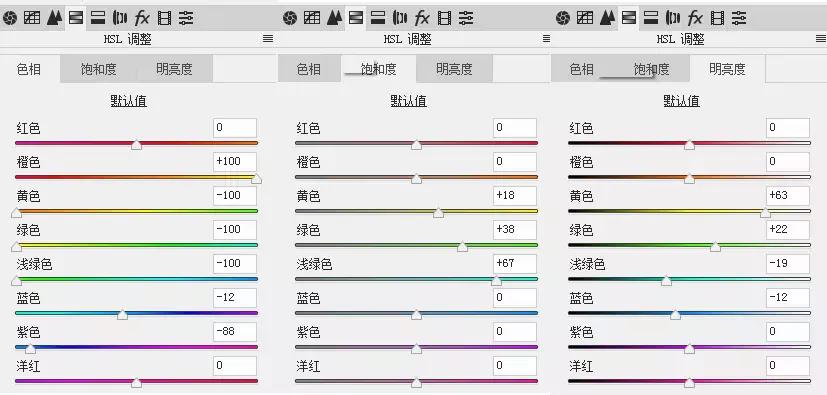This screenshot has height=395, width=827.
Task: Open fx Effects icon in Luminance panel
Action: pos(695,18)
